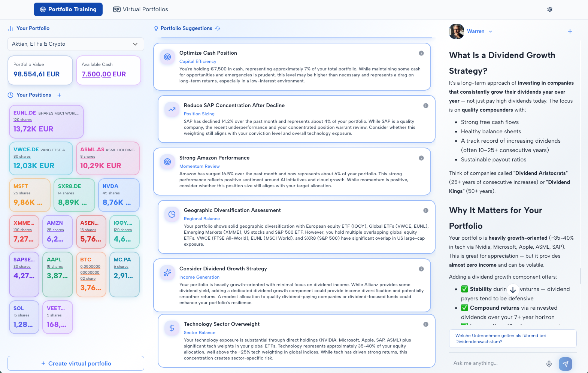588x373 pixels.
Task: Click the suggested German dividend growth question
Action: click(x=512, y=339)
